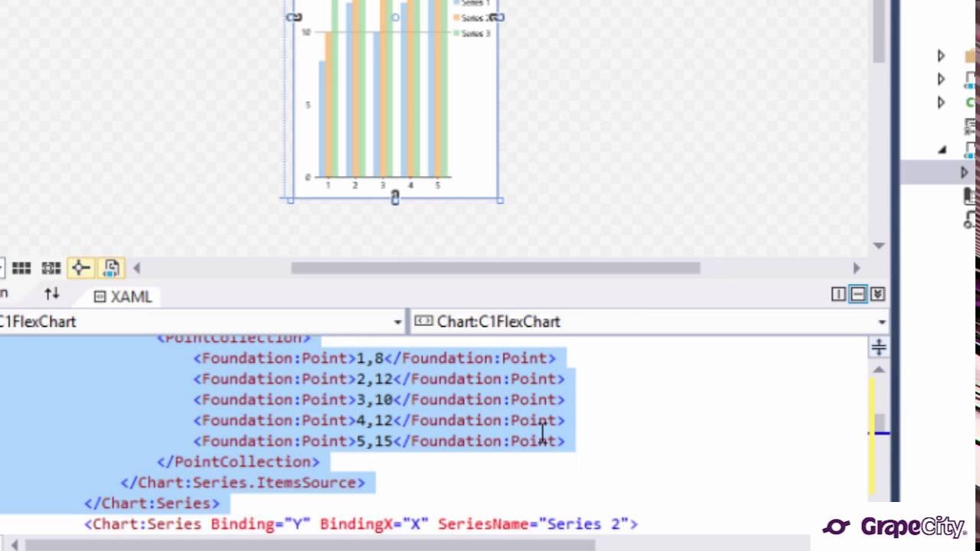This screenshot has height=551, width=980.
Task: Click the closing </PointCollection> tag
Action: tap(238, 461)
